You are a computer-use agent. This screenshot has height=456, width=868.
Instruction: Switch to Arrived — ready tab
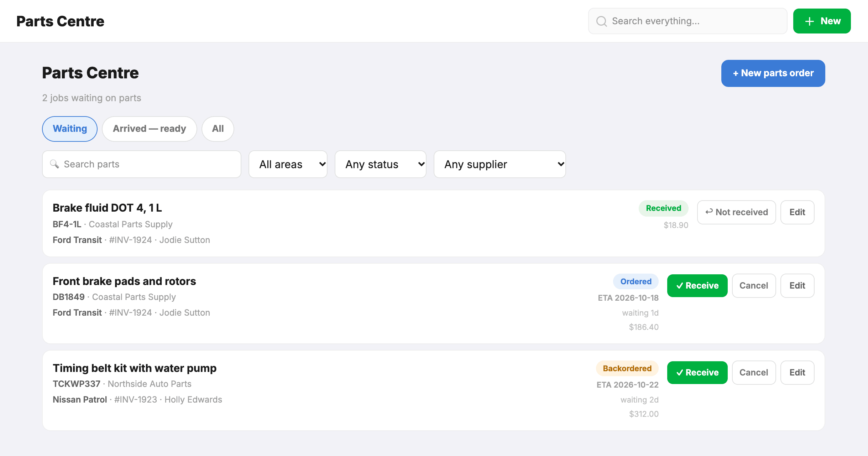[150, 129]
